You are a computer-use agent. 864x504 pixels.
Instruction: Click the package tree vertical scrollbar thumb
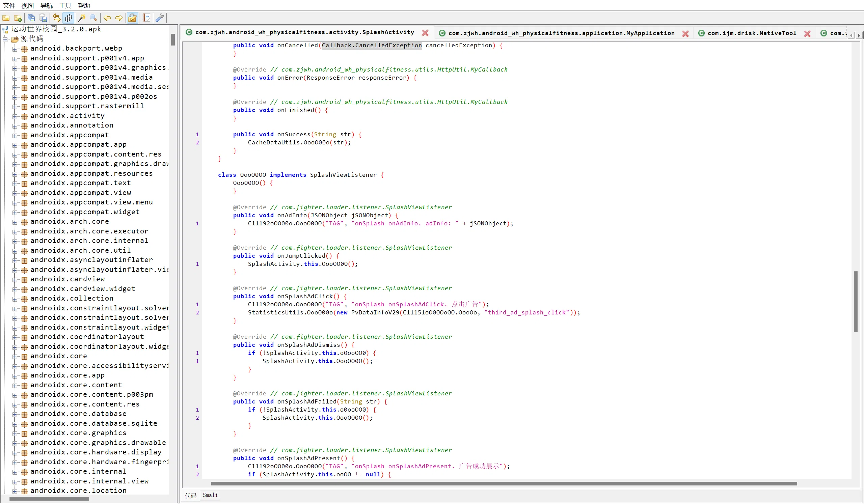[x=173, y=39]
